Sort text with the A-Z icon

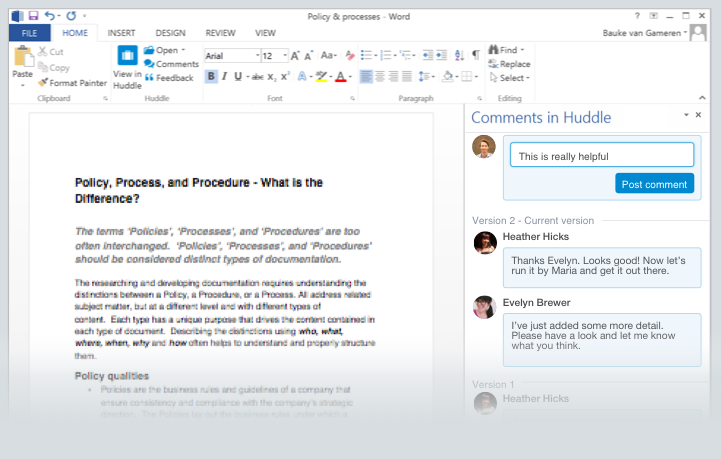coord(459,56)
